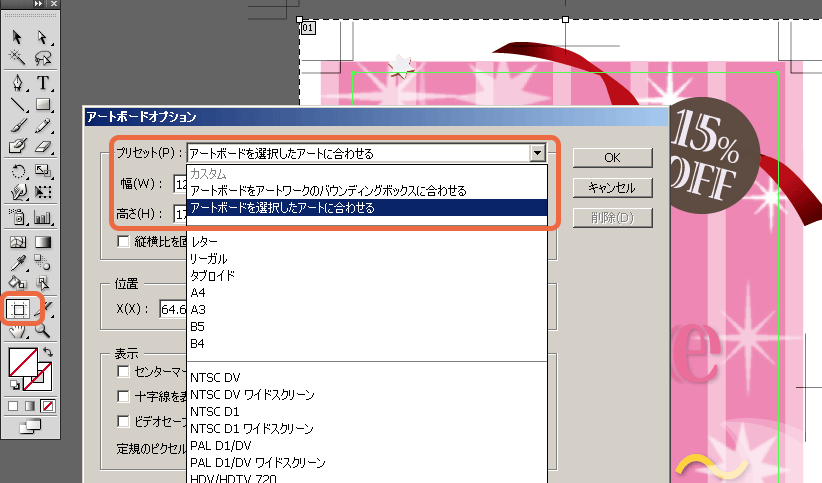This screenshot has width=822, height=483.
Task: Select the Scale tool
Action: click(x=42, y=171)
